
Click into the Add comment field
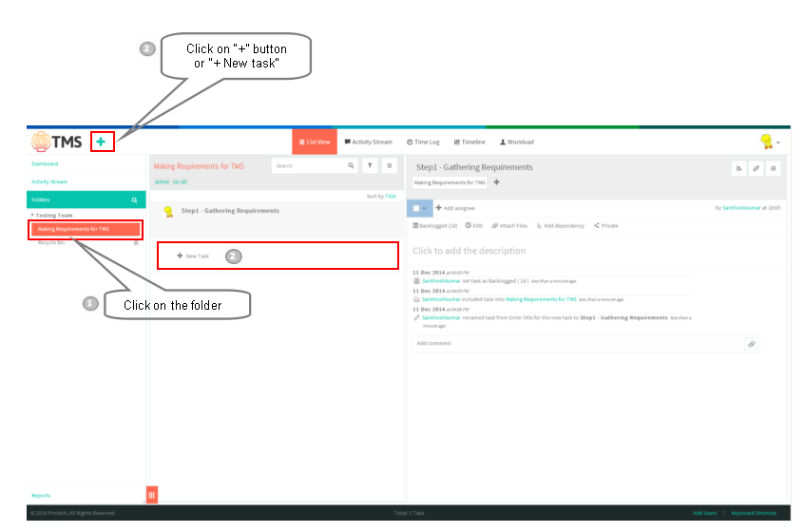click(x=578, y=344)
